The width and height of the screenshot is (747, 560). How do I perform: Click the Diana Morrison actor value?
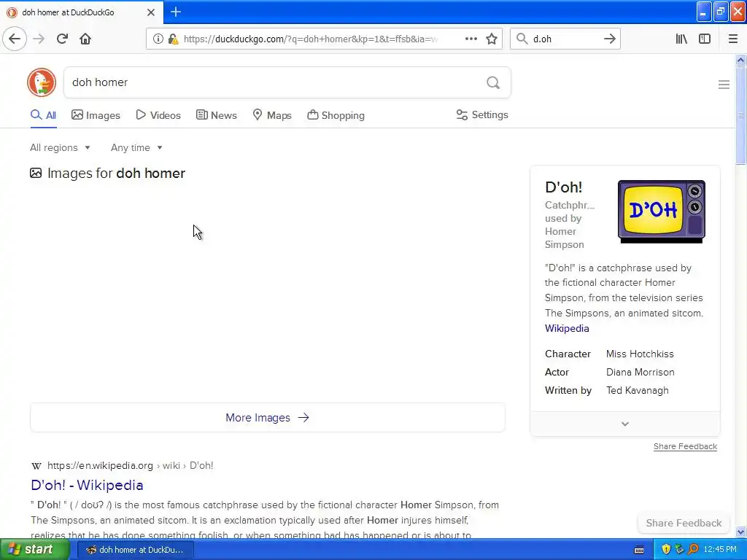pos(640,372)
